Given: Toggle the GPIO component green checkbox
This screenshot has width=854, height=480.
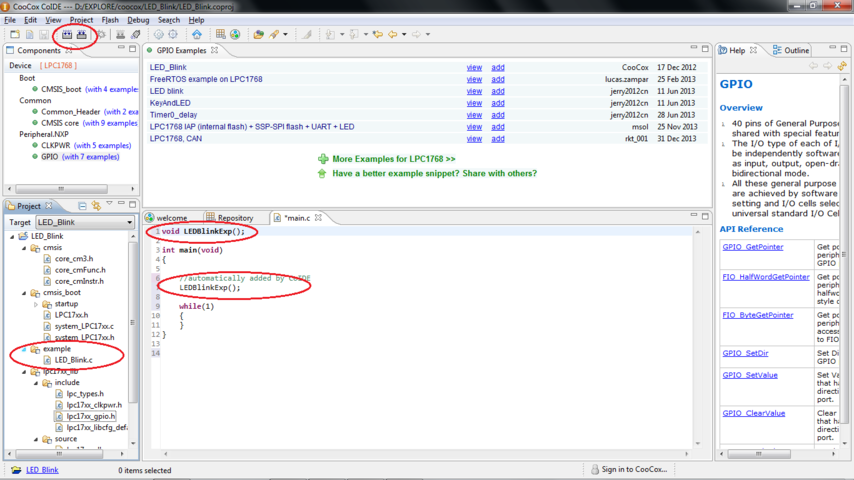Looking at the screenshot, I should pos(35,157).
